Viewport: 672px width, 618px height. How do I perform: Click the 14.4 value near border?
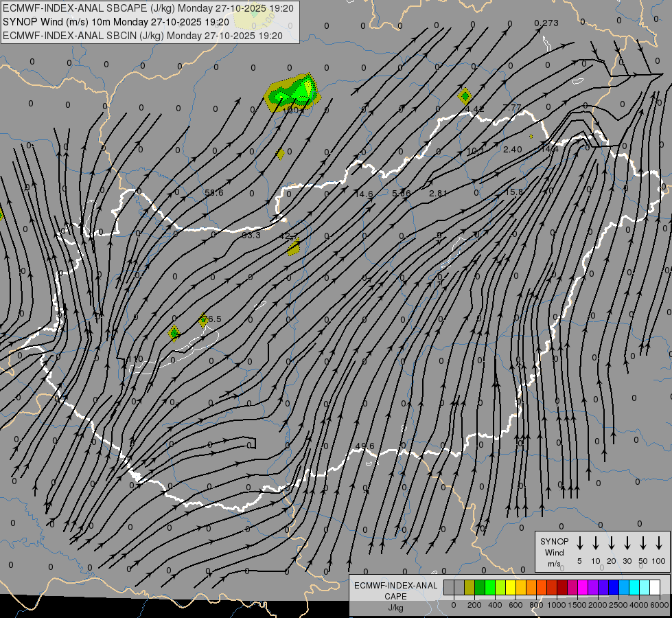pos(549,149)
